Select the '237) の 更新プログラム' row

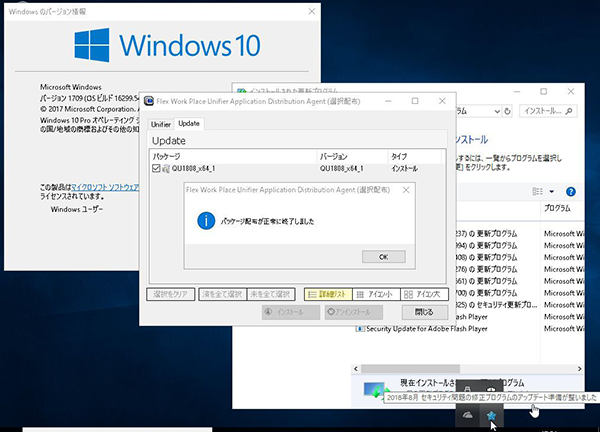click(520, 234)
